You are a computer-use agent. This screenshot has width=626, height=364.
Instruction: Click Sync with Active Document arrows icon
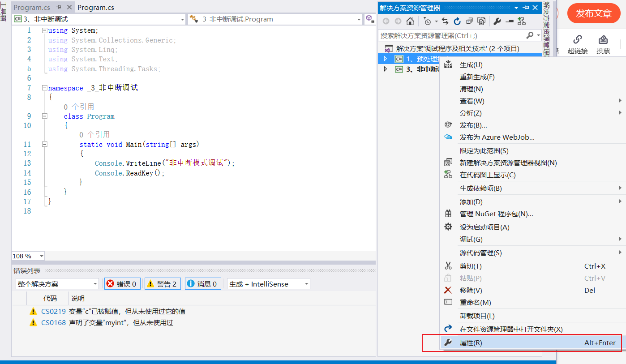coord(445,21)
